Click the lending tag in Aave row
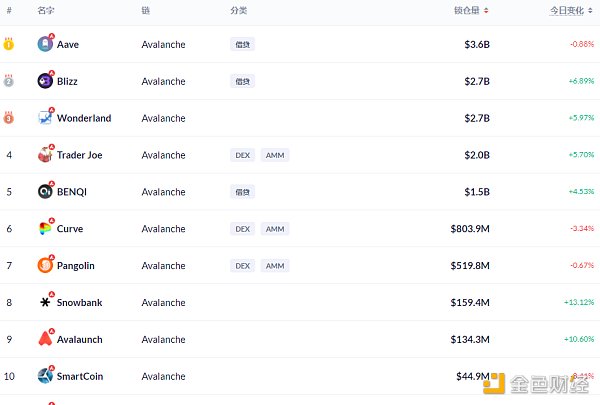 tap(243, 44)
